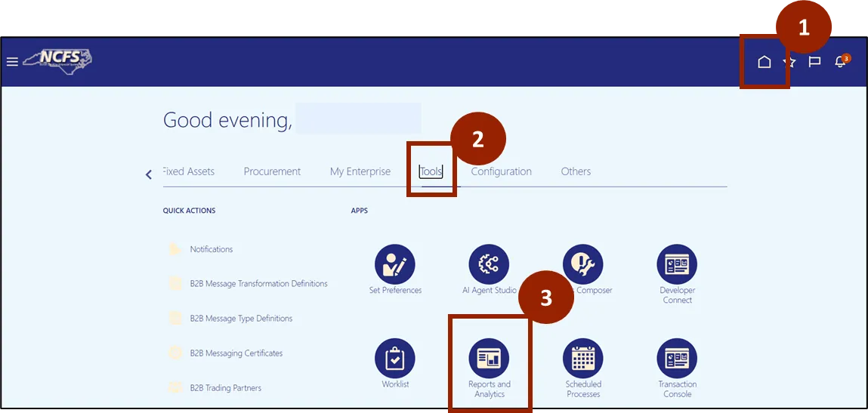
Task: Click the Good evening greeting text
Action: pos(227,120)
